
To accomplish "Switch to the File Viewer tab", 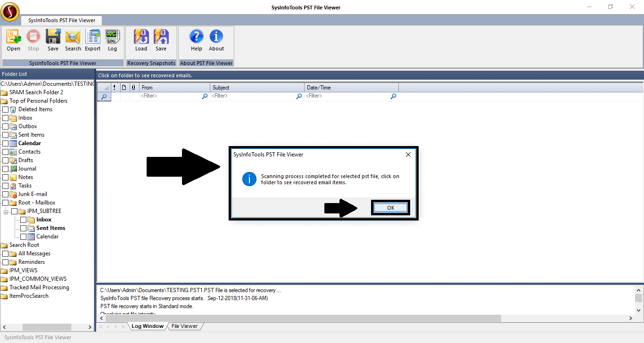I will [184, 326].
